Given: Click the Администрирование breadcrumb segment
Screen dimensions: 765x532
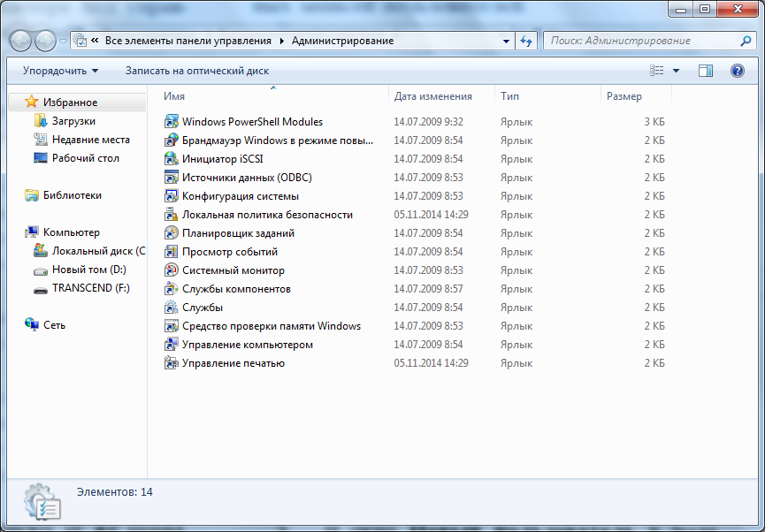Looking at the screenshot, I should click(342, 41).
